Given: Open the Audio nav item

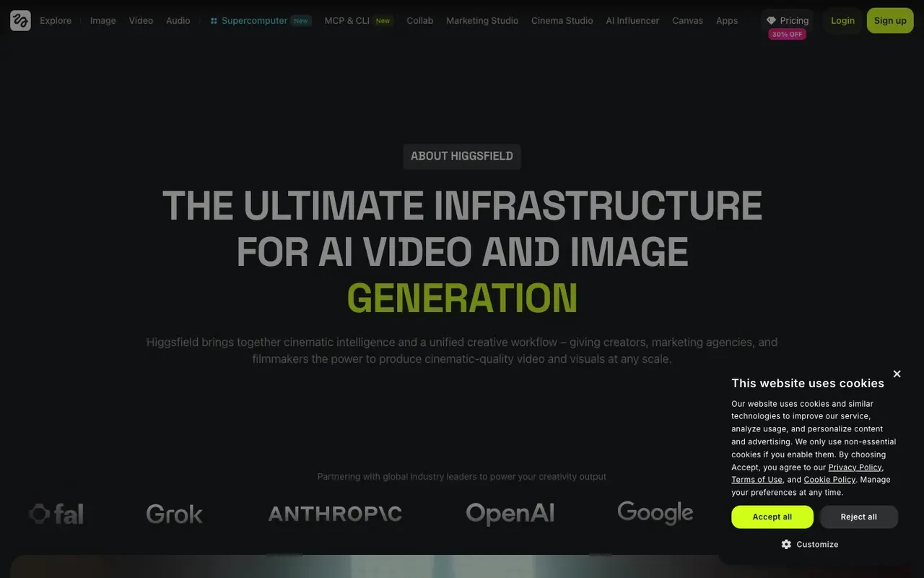Looking at the screenshot, I should [178, 21].
